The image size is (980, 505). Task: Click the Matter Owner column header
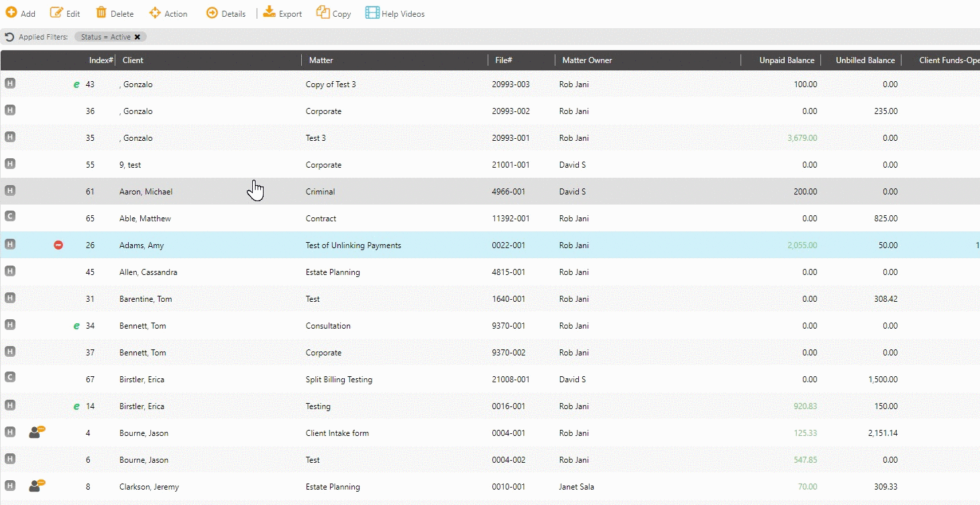587,60
